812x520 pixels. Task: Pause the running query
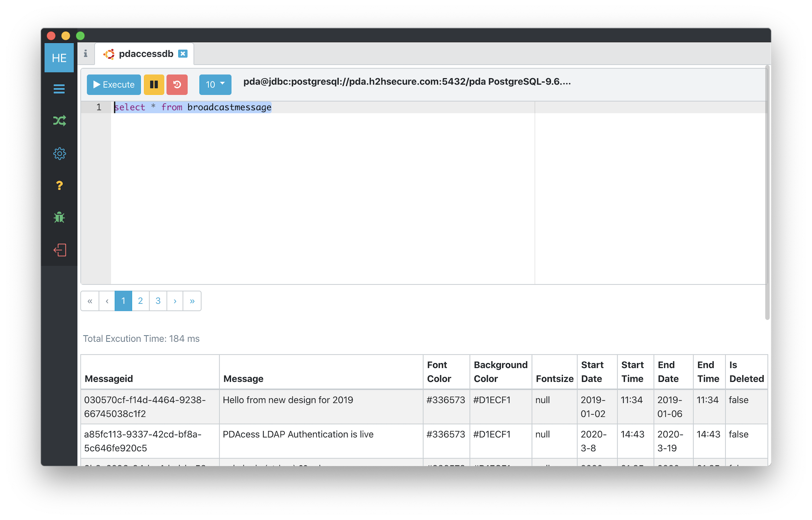154,84
